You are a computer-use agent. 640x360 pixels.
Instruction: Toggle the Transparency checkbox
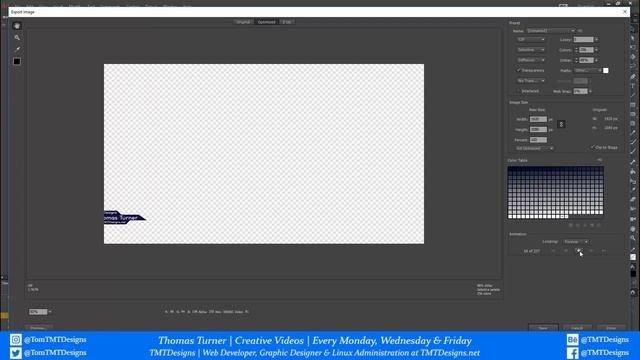519,70
